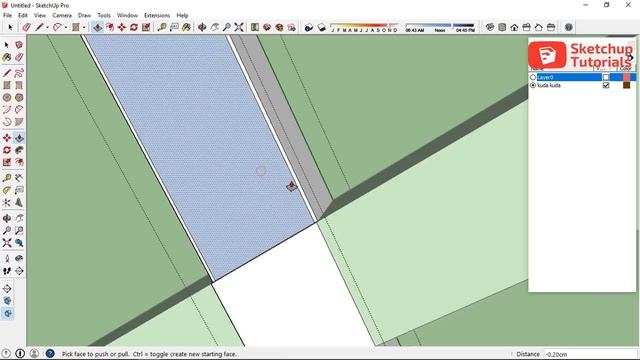Open the Help menu
Screen dimensions: 640x360
(182, 16)
